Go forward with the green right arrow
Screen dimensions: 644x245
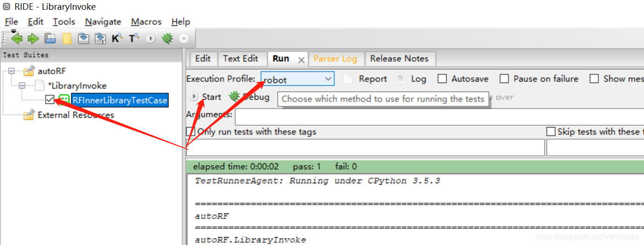point(33,39)
